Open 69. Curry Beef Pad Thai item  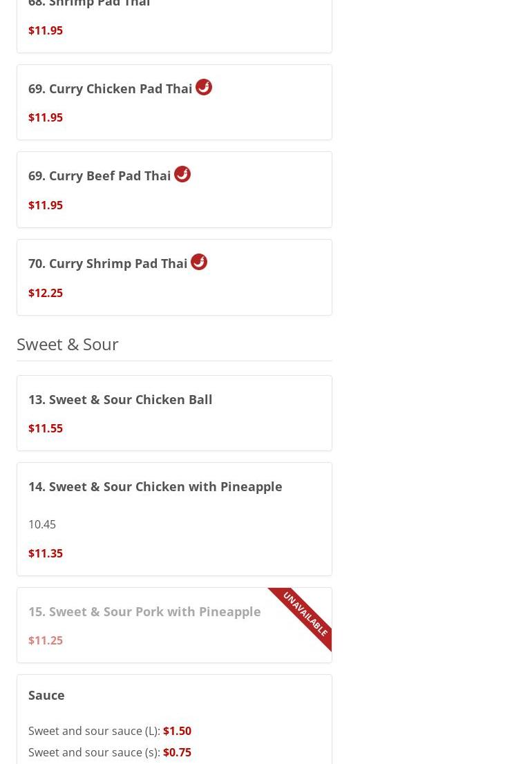tap(99, 175)
